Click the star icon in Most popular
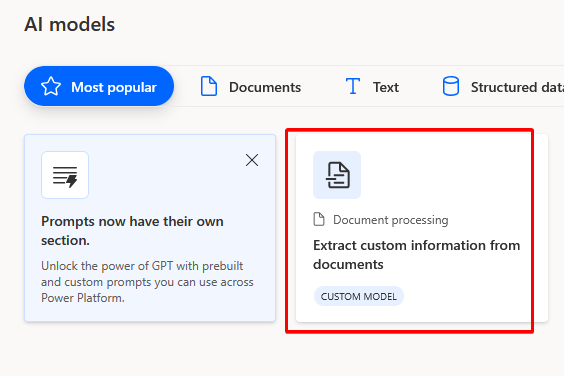The width and height of the screenshot is (564, 376). tap(51, 87)
